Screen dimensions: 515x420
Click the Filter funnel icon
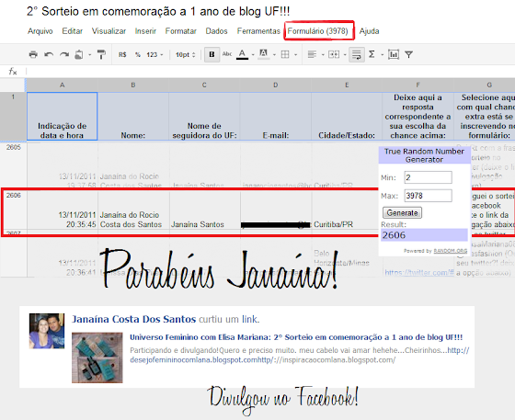408,54
